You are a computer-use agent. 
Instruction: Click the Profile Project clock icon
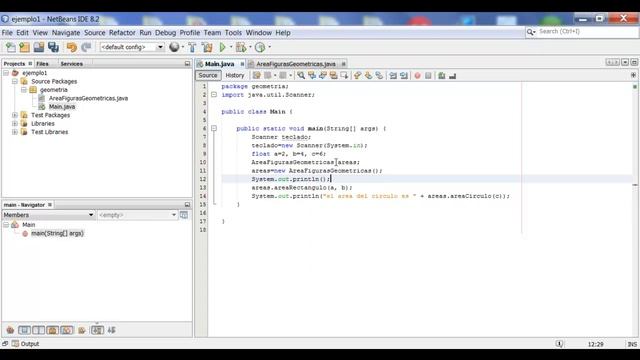coord(260,47)
